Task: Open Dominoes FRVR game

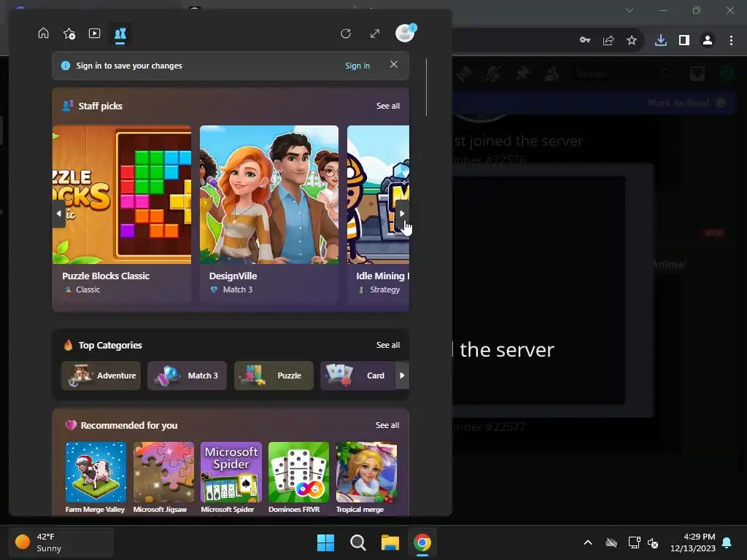Action: click(298, 478)
